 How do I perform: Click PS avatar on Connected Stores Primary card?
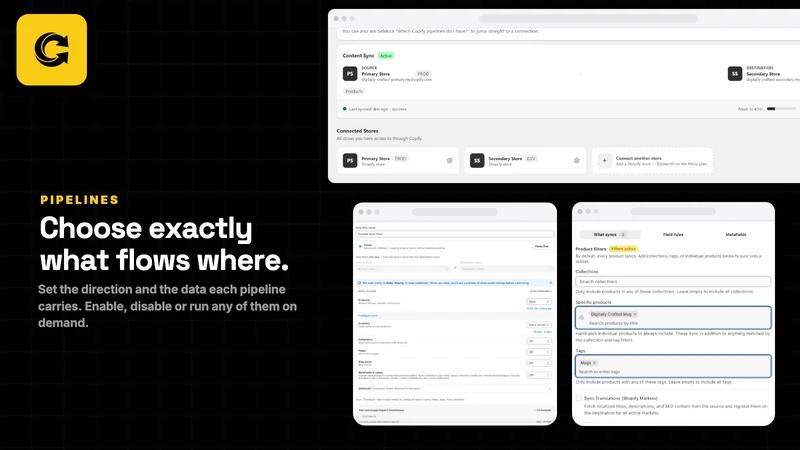[350, 161]
